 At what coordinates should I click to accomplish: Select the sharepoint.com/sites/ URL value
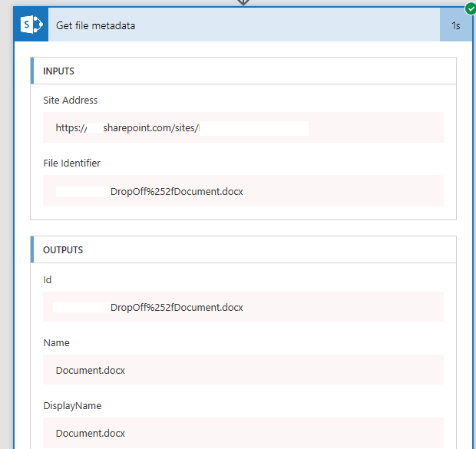(x=243, y=127)
